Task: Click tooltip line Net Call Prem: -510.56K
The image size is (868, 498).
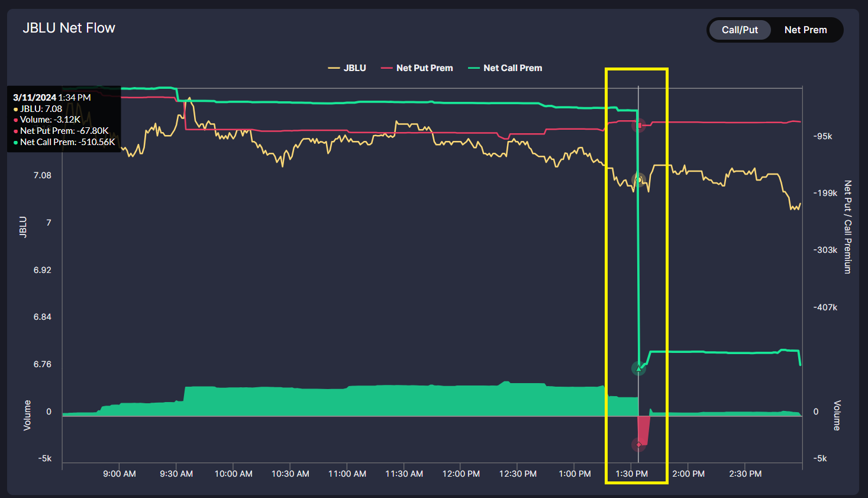Action: 64,142
